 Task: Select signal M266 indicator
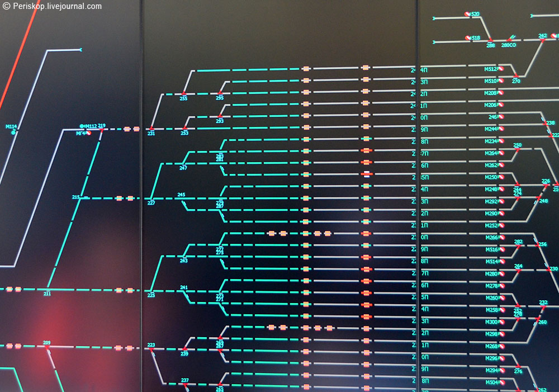click(x=501, y=238)
